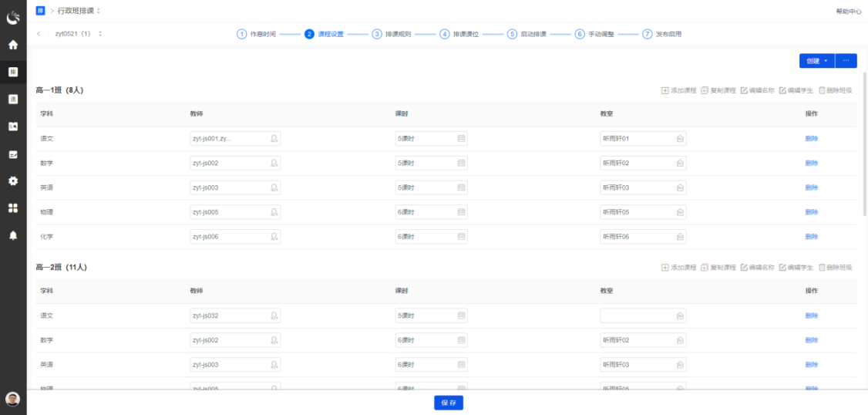
Task: Open 课时 picker for 高一1班 物理
Action: click(461, 212)
